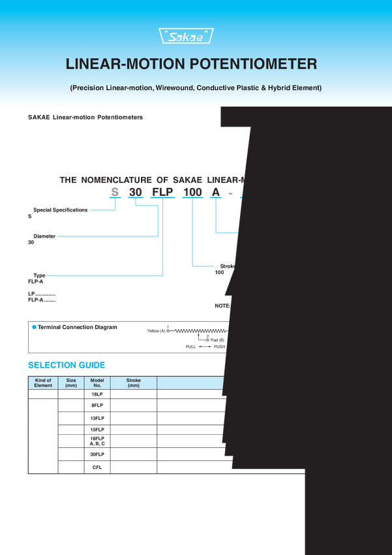Select the '30FLP' model cell

pos(97,454)
